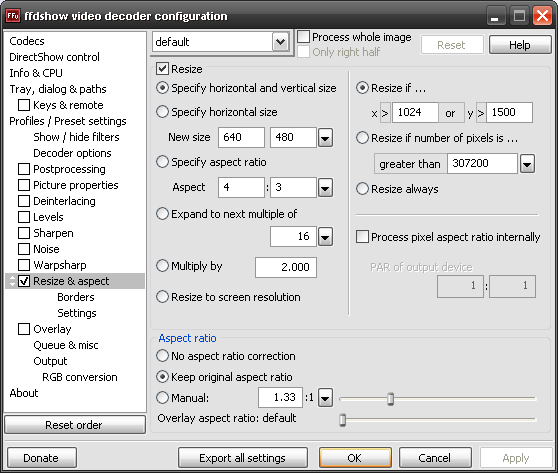Click the x greater-than comparison button

[385, 113]
